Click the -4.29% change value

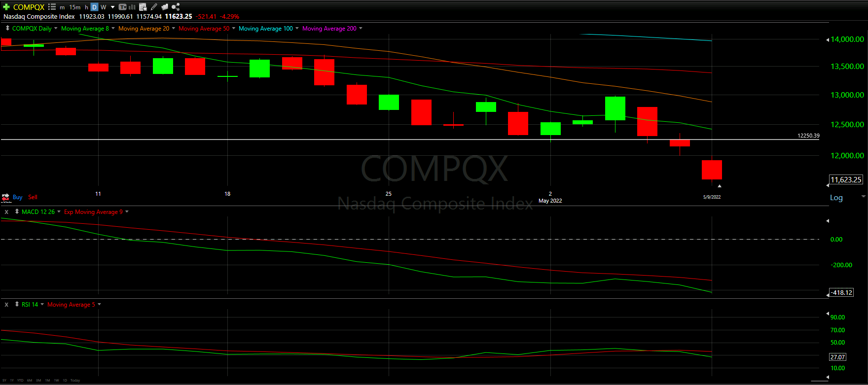coord(229,16)
